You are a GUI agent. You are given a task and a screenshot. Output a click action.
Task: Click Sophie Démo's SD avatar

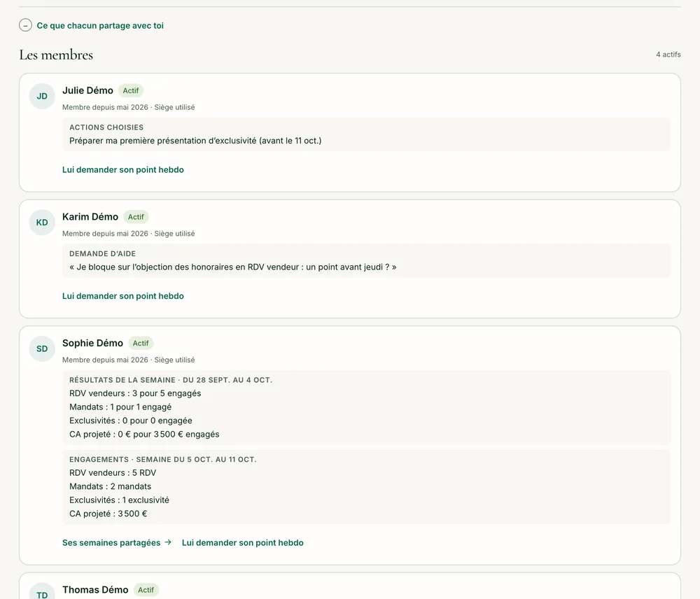(42, 348)
